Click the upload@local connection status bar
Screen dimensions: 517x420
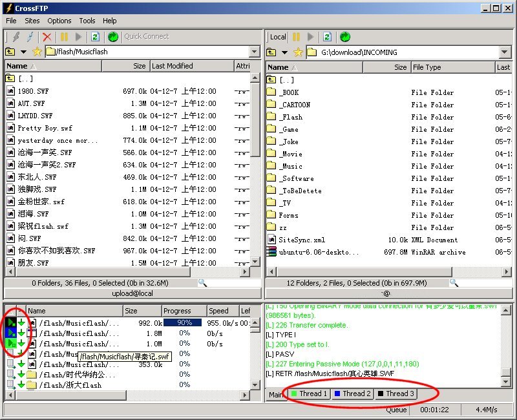[132, 293]
